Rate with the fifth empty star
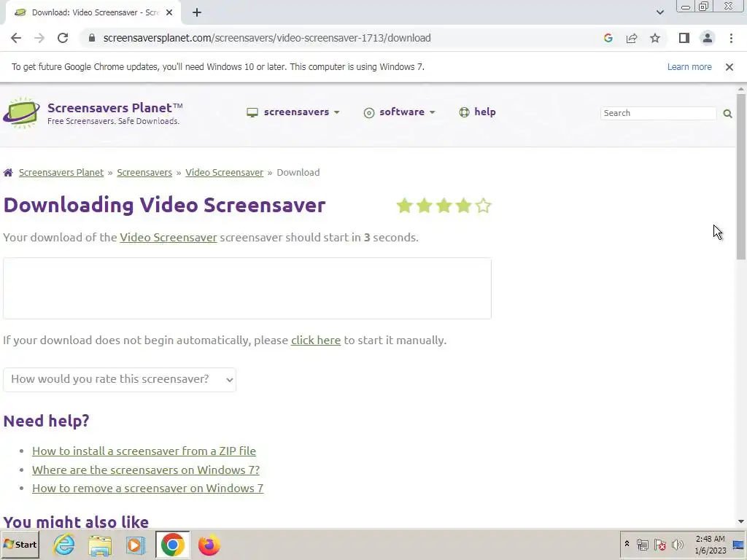Screen dimensions: 747x560 click(483, 206)
